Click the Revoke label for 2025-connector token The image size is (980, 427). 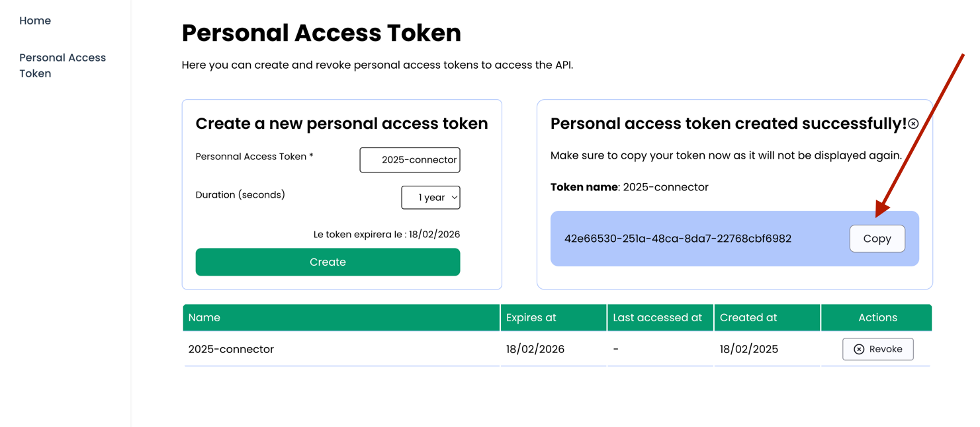coord(885,350)
